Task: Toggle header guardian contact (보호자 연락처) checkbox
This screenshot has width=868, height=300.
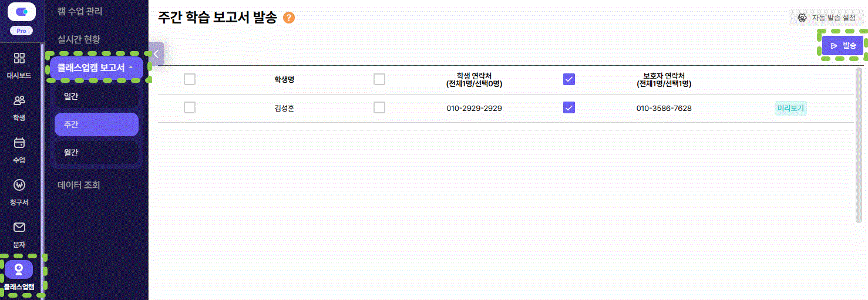Action: coord(569,79)
